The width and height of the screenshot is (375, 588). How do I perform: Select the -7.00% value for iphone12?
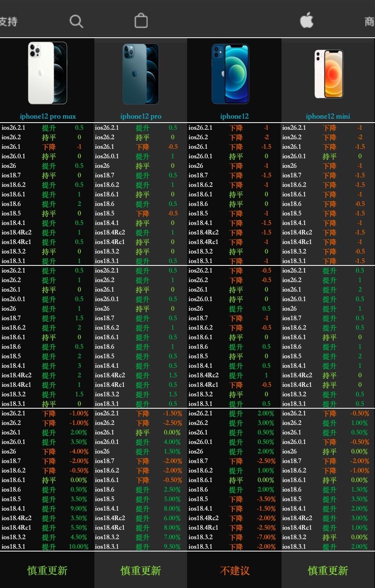click(x=266, y=537)
